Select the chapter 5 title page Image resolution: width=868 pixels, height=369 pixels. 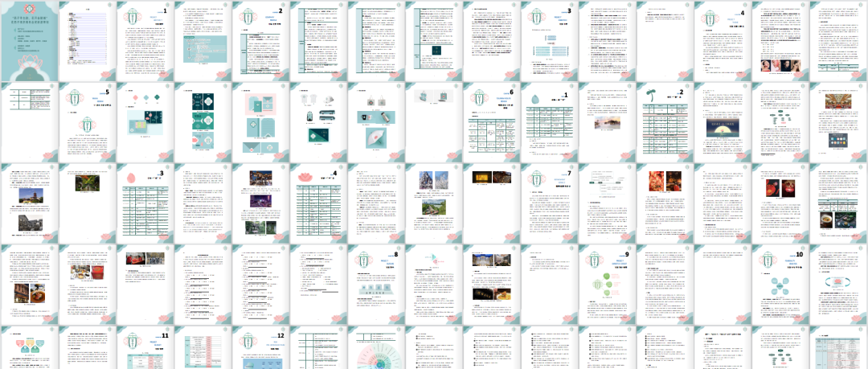[87, 121]
